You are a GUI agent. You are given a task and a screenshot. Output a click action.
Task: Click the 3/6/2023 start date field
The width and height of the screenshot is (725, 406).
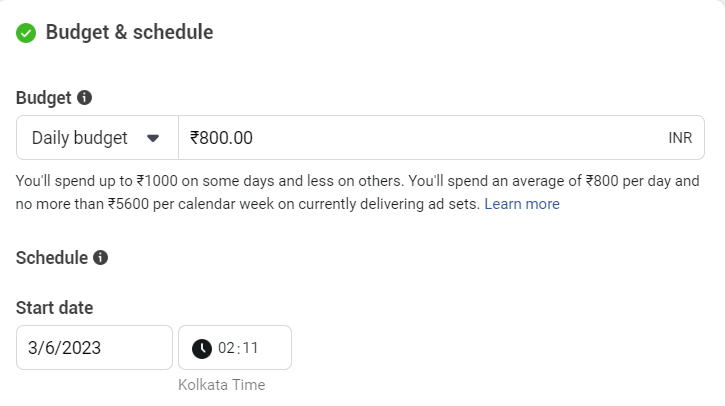94,348
